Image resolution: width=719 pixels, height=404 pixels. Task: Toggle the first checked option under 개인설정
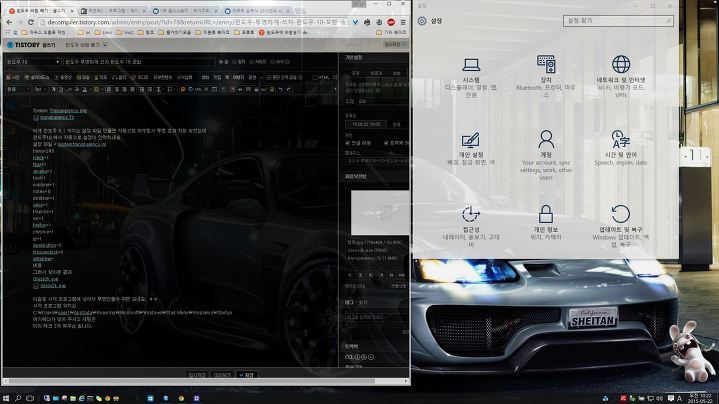[x=348, y=143]
